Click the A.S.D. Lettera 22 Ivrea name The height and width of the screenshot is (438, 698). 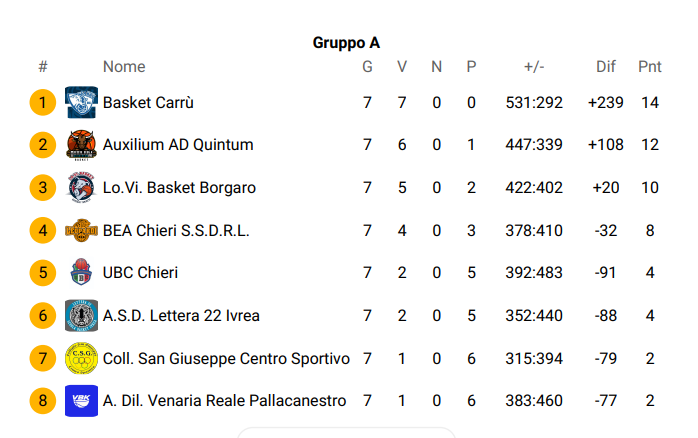[181, 316]
